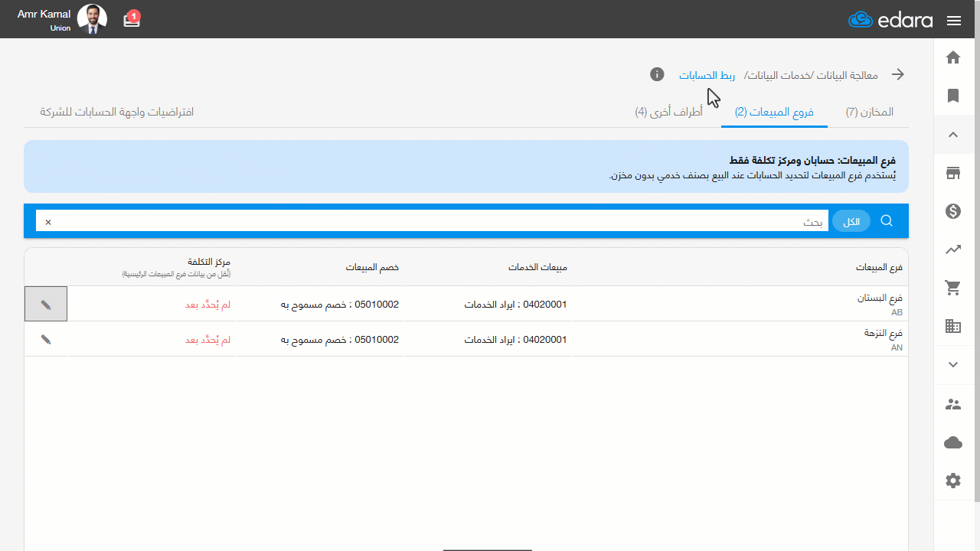Click لم يُحدَّد بعد in فرع البستان row
This screenshot has width=980, height=551.
pos(207,305)
